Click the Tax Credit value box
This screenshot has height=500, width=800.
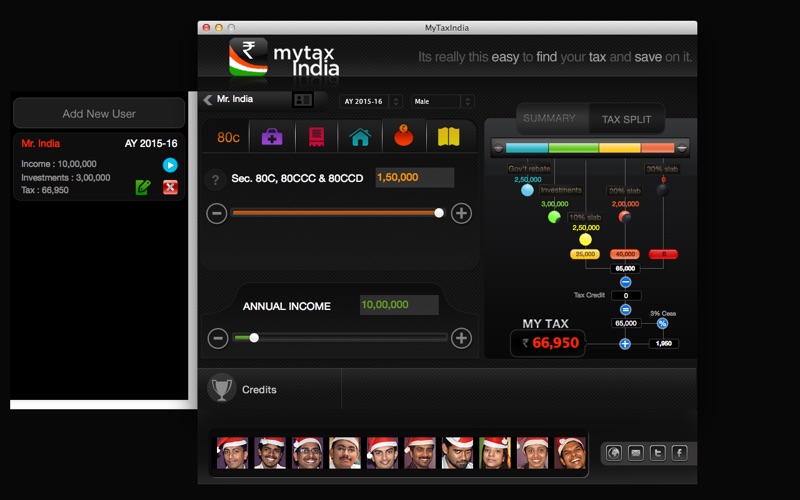[626, 295]
